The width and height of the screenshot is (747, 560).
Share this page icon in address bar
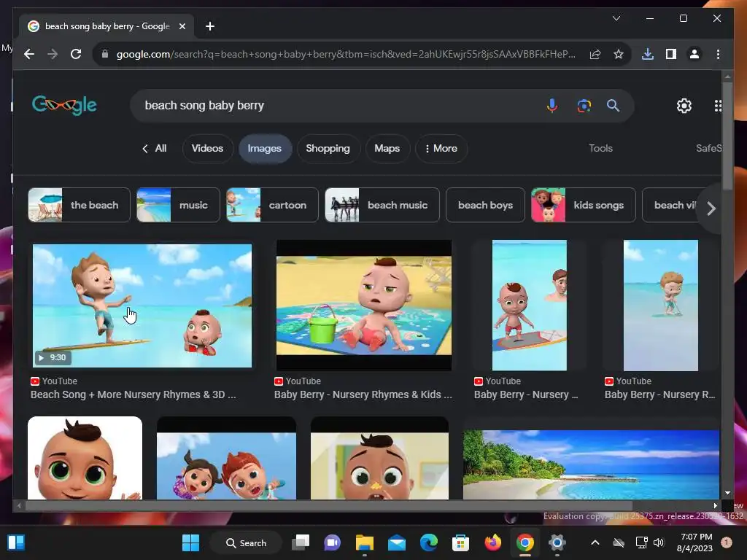pyautogui.click(x=595, y=54)
